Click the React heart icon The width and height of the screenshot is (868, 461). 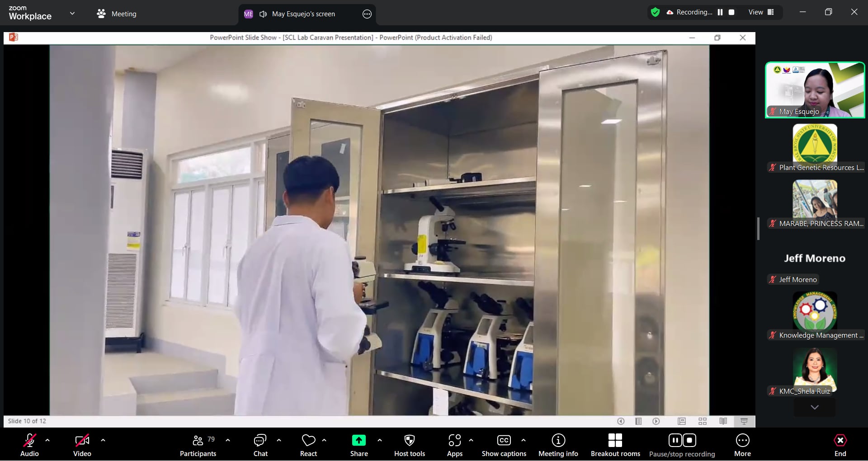pos(308,445)
